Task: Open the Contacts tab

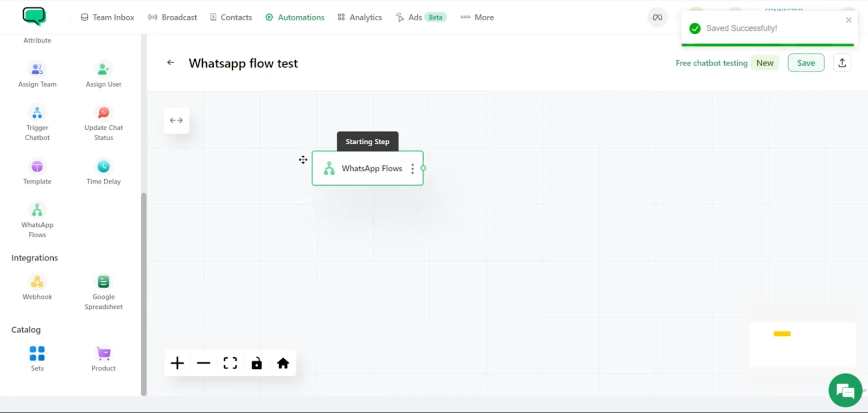Action: tap(231, 17)
